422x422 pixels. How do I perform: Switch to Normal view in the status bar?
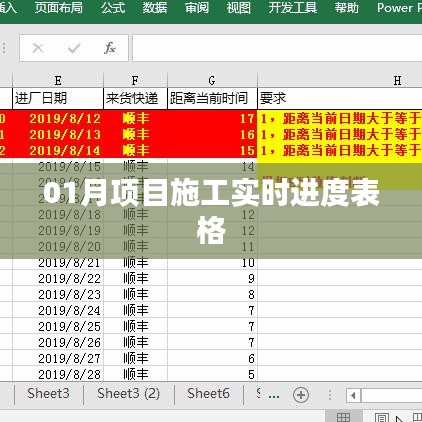click(343, 417)
